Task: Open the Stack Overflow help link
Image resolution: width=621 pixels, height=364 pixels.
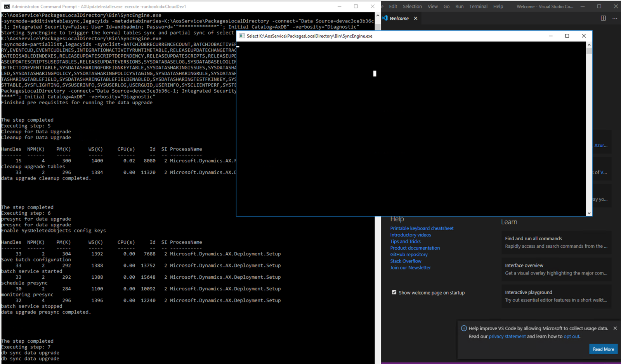Action: (406, 261)
